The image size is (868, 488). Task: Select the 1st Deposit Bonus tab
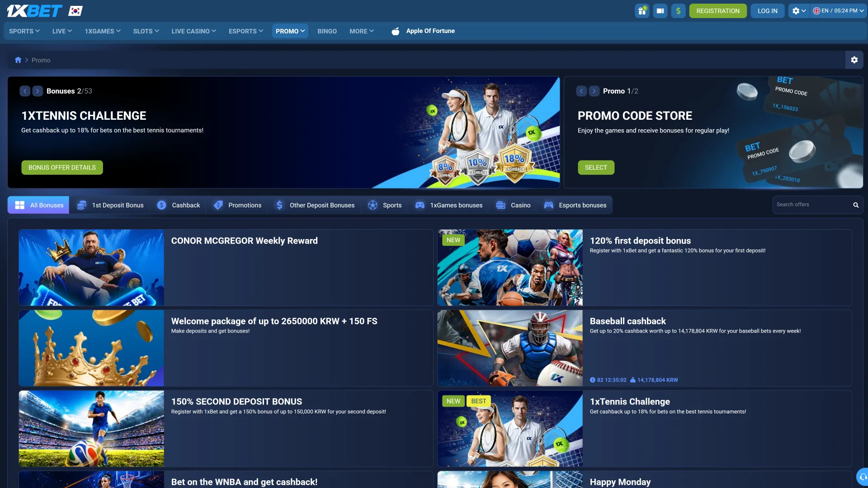pos(110,205)
